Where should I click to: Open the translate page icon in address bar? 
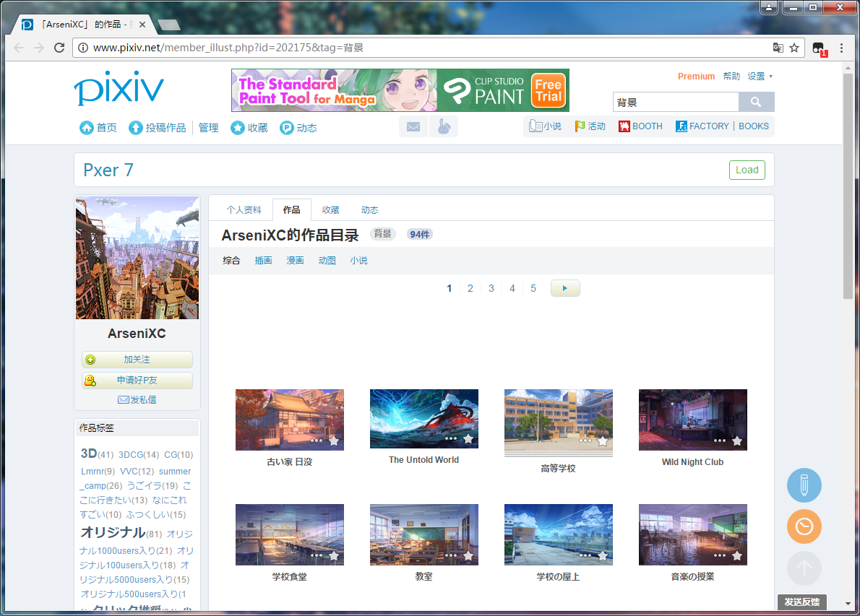[x=778, y=48]
